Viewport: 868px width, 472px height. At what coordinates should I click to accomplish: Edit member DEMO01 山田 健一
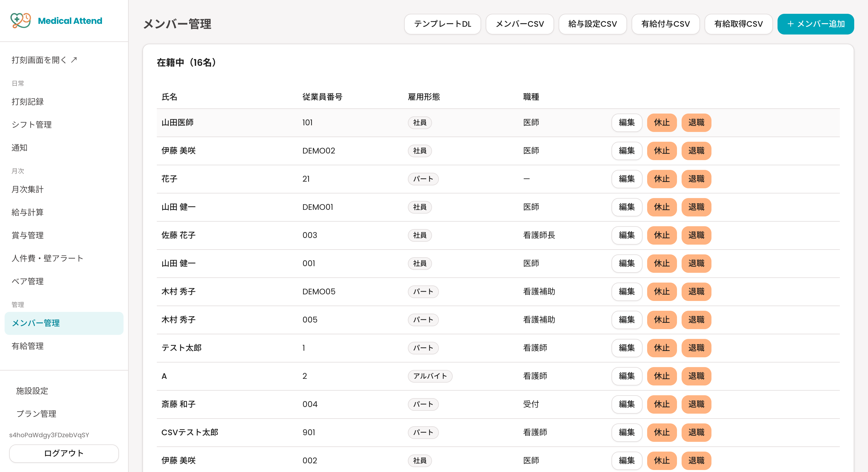point(627,207)
